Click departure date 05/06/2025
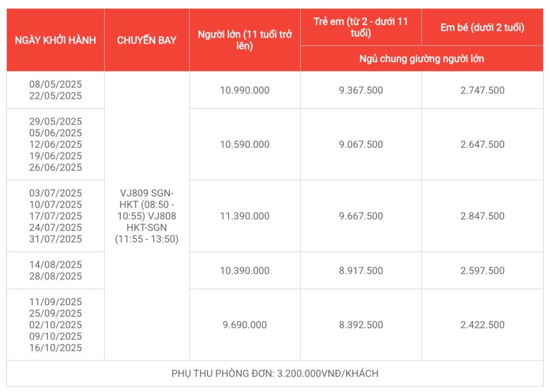The width and height of the screenshot is (550, 392). coord(55,133)
